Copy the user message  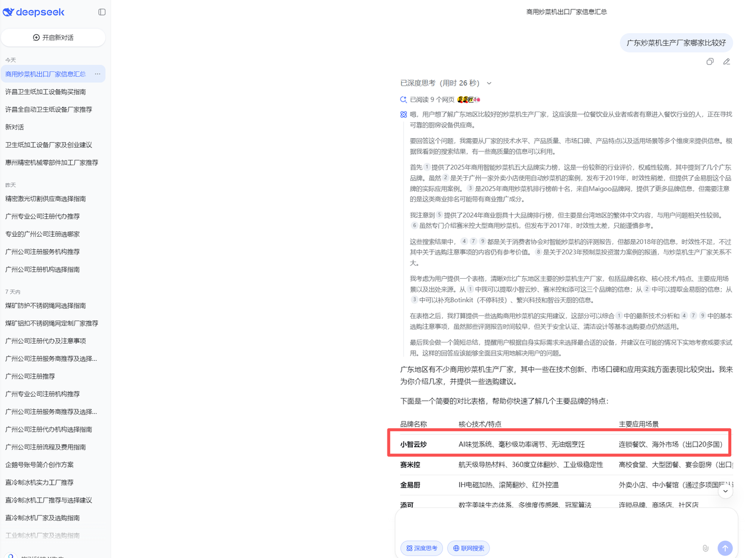[x=710, y=61]
